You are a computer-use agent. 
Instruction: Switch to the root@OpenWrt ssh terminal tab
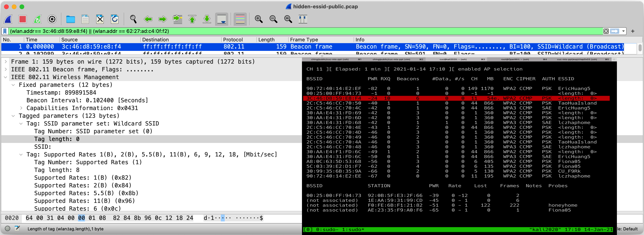tap(515, 59)
